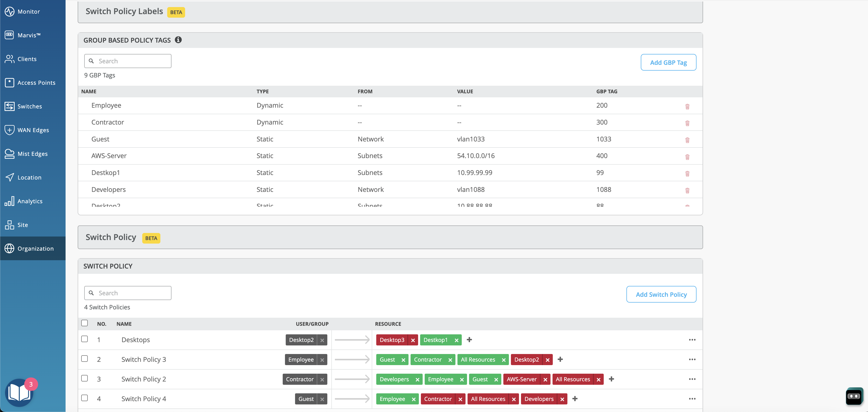Check the Desktops policy checkbox
868x412 pixels.
point(84,339)
